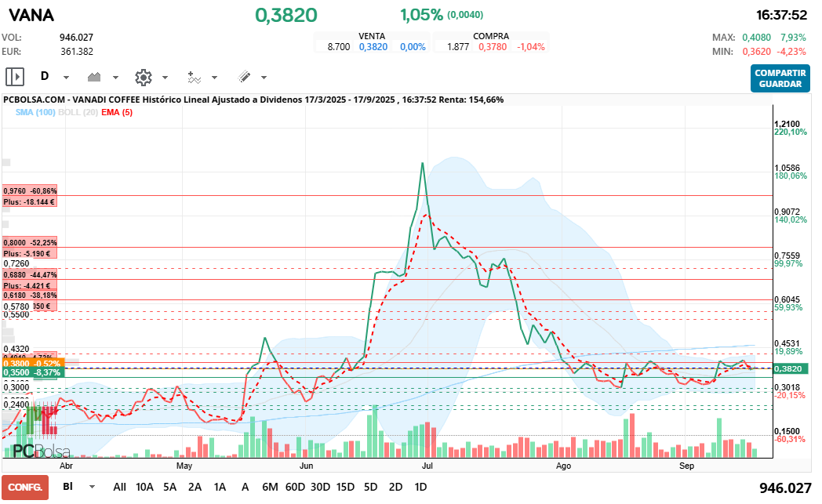Open the side panel toggle icon
The height and width of the screenshot is (504, 822).
point(15,77)
